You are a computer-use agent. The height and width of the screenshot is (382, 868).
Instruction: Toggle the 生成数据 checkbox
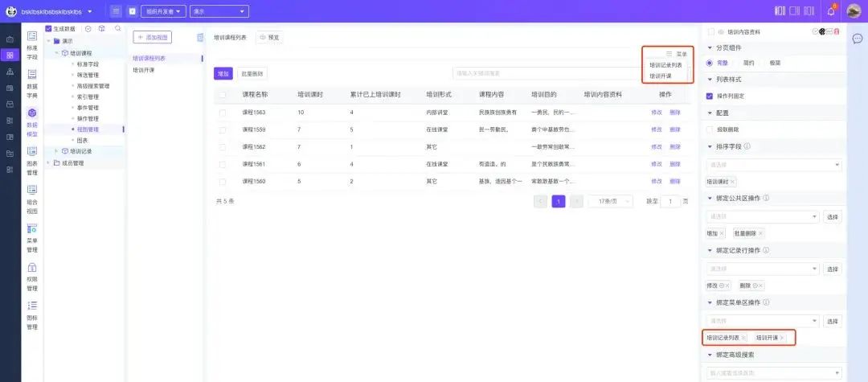click(49, 29)
